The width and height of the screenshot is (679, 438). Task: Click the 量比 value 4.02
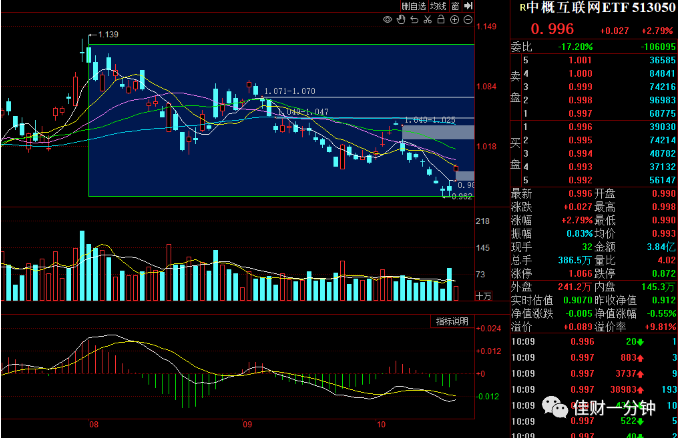(x=666, y=260)
